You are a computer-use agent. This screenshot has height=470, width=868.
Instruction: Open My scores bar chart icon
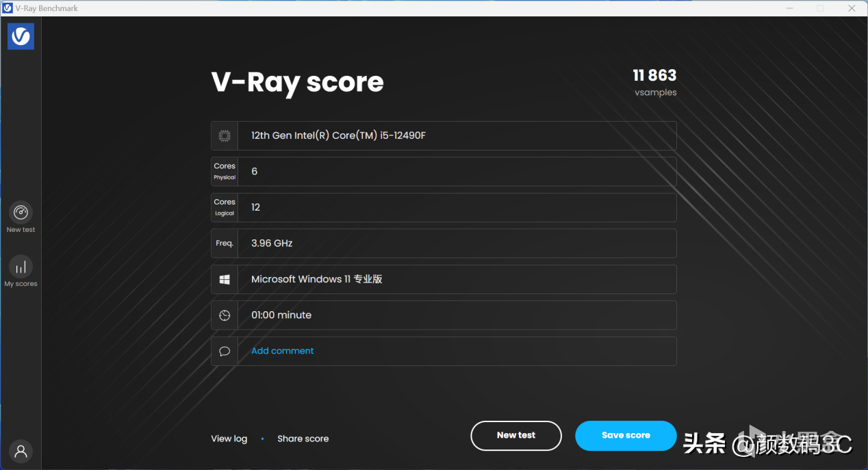pos(21,266)
